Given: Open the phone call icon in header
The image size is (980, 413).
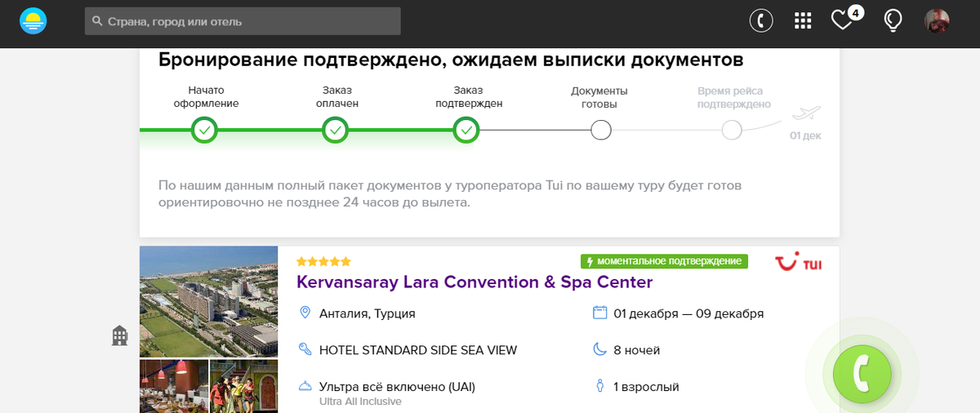Looking at the screenshot, I should click(761, 20).
